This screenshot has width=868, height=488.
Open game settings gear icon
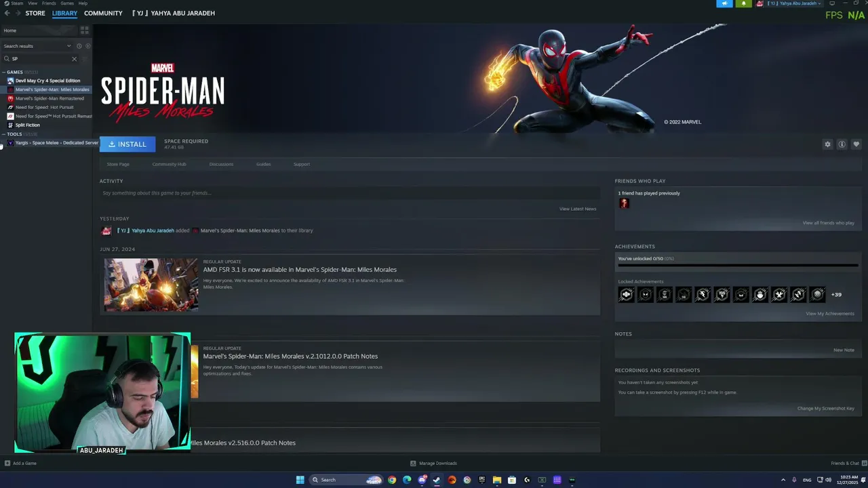[x=827, y=144]
